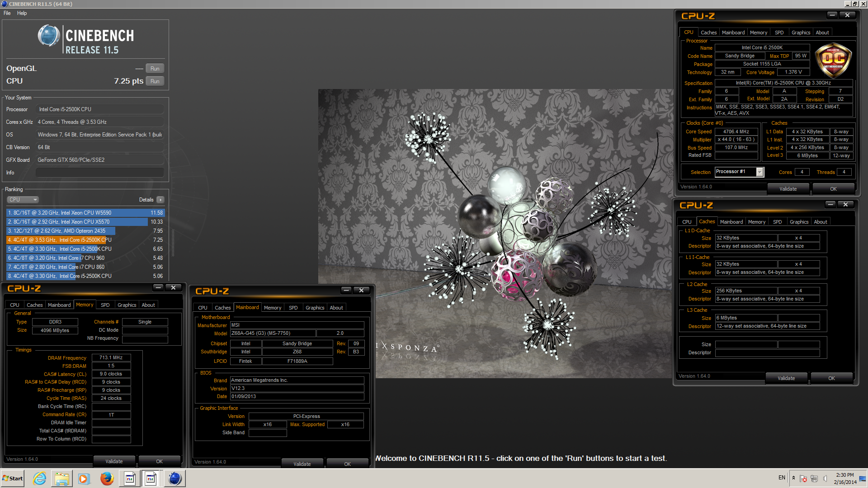The height and width of the screenshot is (488, 868).
Task: Run the CPU benchmark
Action: click(x=155, y=81)
